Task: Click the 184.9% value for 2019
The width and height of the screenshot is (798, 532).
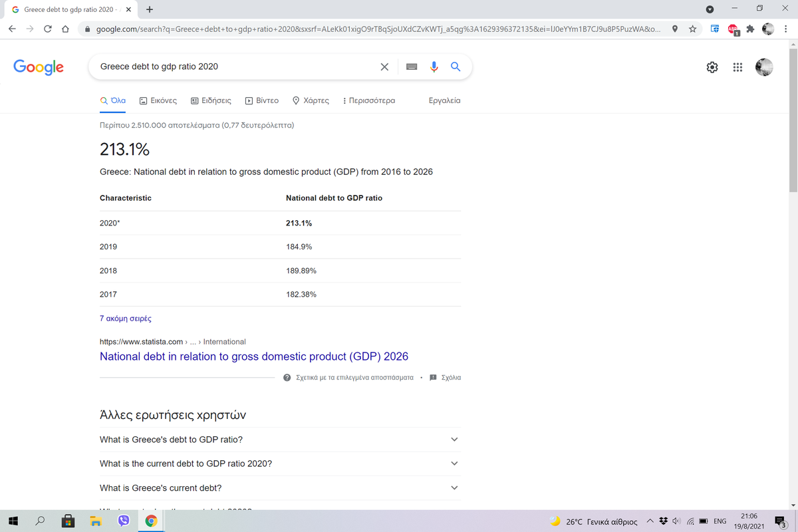Action: [299, 247]
